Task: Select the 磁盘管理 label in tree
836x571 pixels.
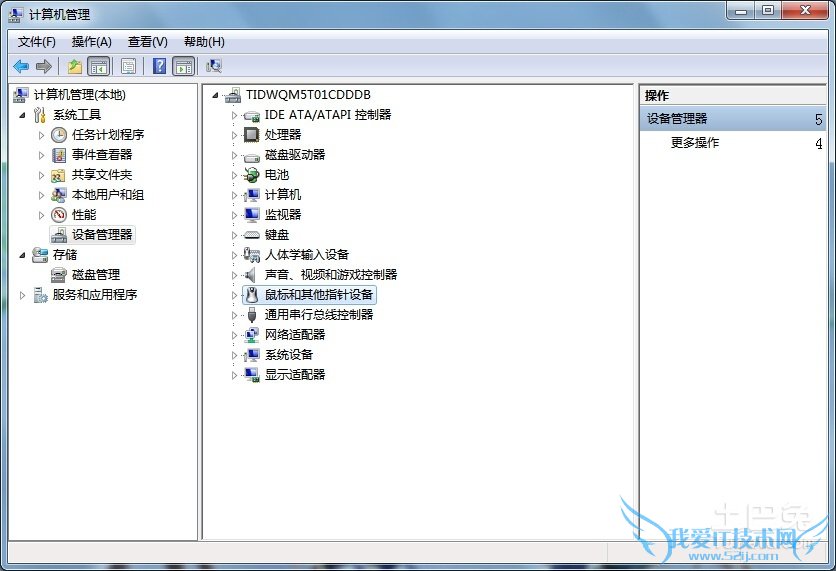Action: click(96, 275)
